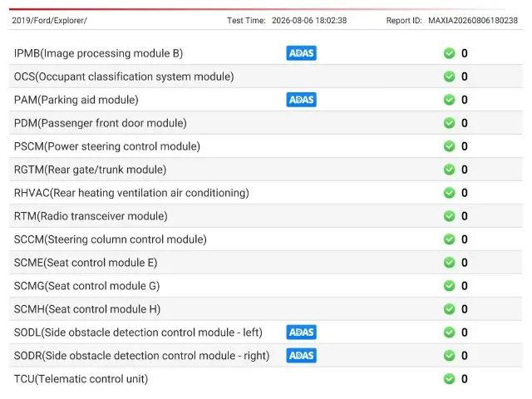Click fault count 0 on SODR row
The height and width of the screenshot is (399, 532).
(x=465, y=356)
